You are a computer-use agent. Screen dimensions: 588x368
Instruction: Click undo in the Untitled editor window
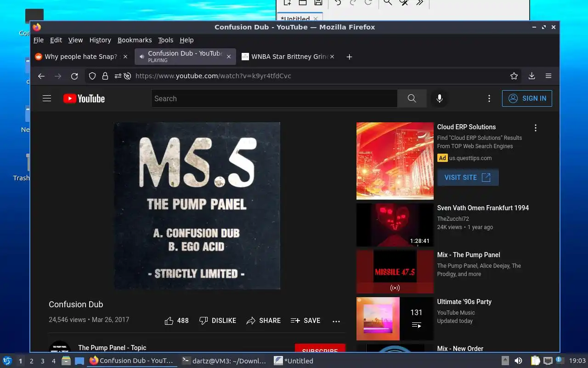338,2
